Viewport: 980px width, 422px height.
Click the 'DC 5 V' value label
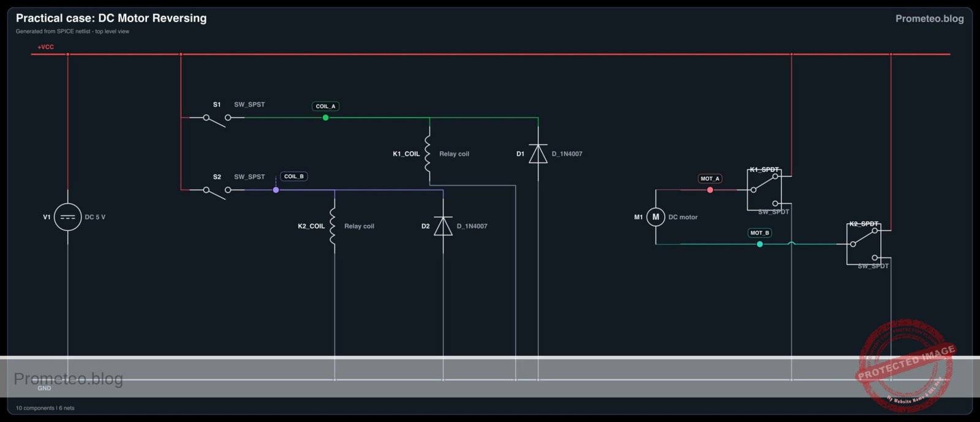[95, 217]
